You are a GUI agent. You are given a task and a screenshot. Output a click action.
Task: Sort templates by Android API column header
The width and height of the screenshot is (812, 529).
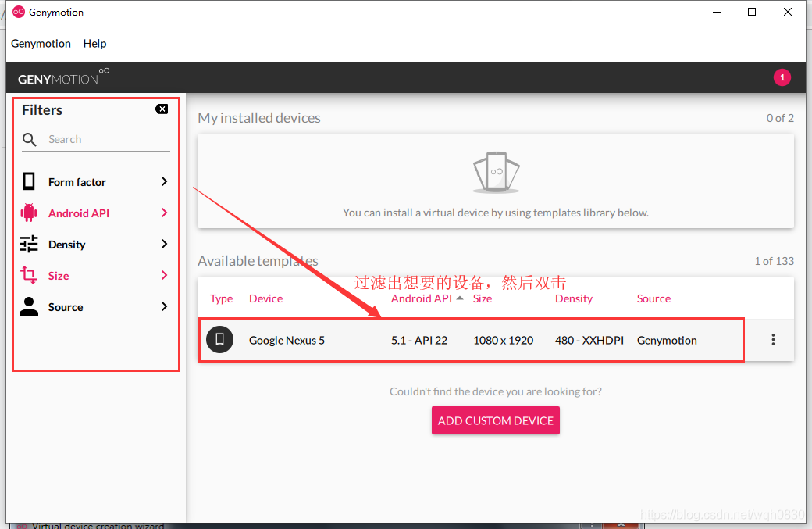click(x=422, y=298)
